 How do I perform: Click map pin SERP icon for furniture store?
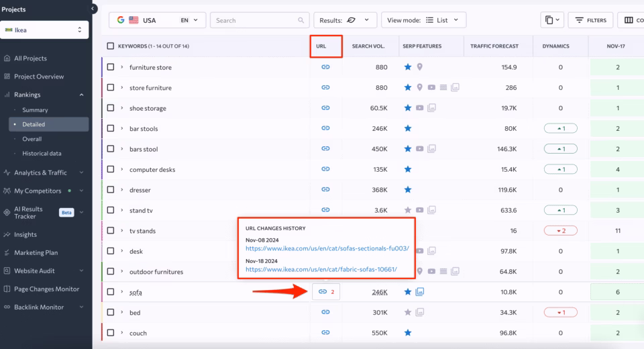click(419, 67)
